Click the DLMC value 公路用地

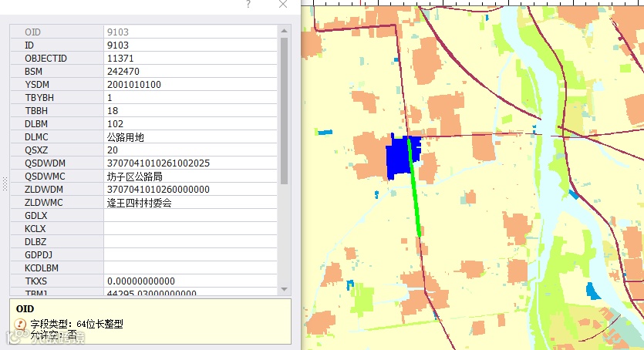click(125, 137)
